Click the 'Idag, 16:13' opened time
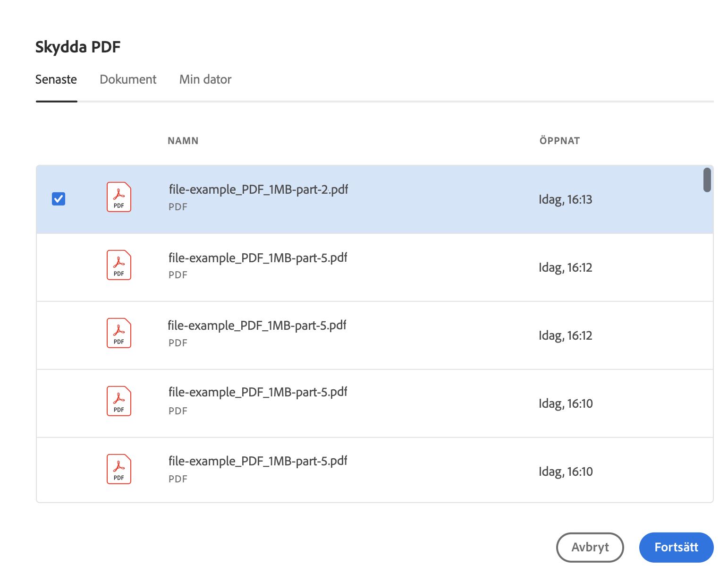This screenshot has height=566, width=728. pyautogui.click(x=566, y=199)
